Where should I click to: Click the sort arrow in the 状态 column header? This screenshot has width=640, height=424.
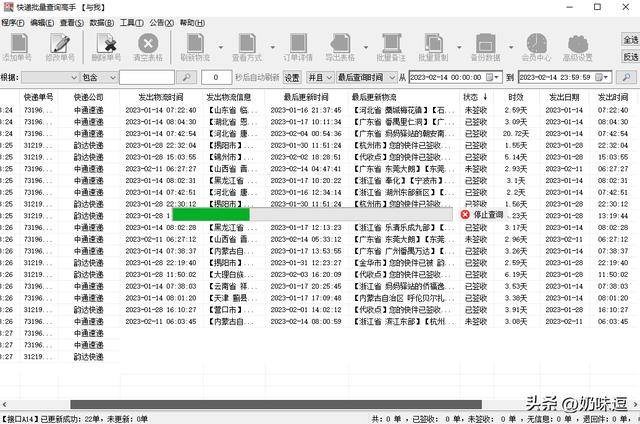click(x=485, y=97)
